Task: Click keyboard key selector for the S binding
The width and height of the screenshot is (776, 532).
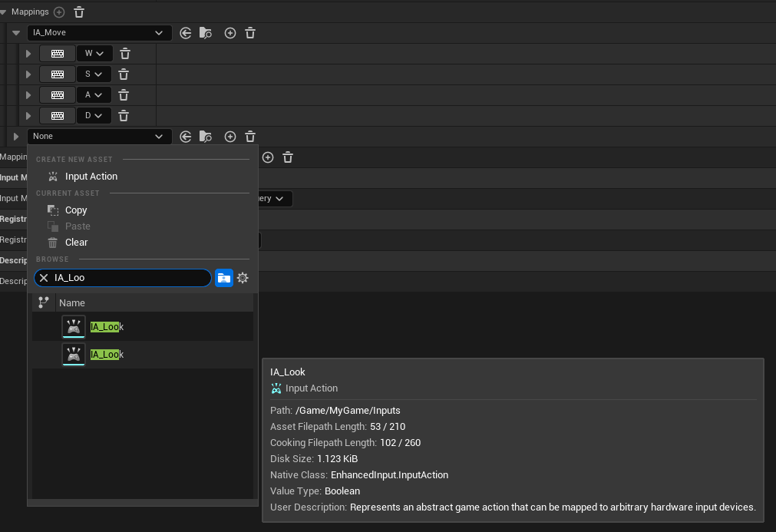Action: pyautogui.click(x=58, y=74)
